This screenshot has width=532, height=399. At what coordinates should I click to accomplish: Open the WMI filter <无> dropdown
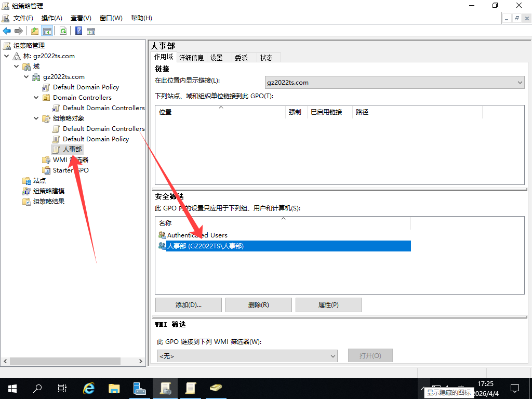(247, 356)
